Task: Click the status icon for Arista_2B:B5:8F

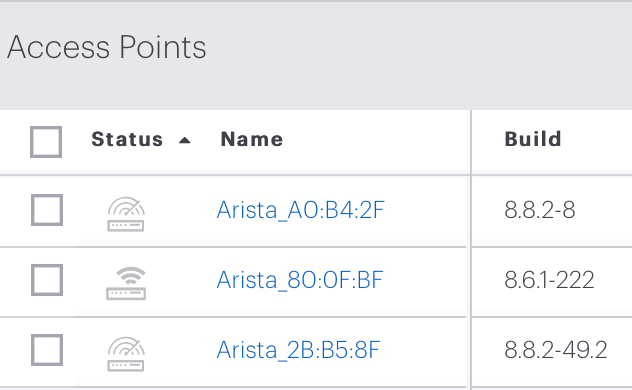Action: click(x=126, y=354)
